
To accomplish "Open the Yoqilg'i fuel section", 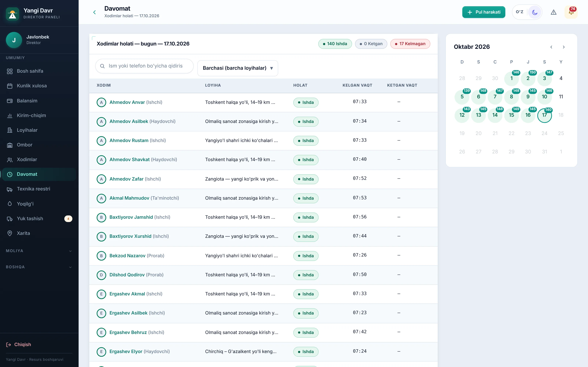I will [39, 204].
